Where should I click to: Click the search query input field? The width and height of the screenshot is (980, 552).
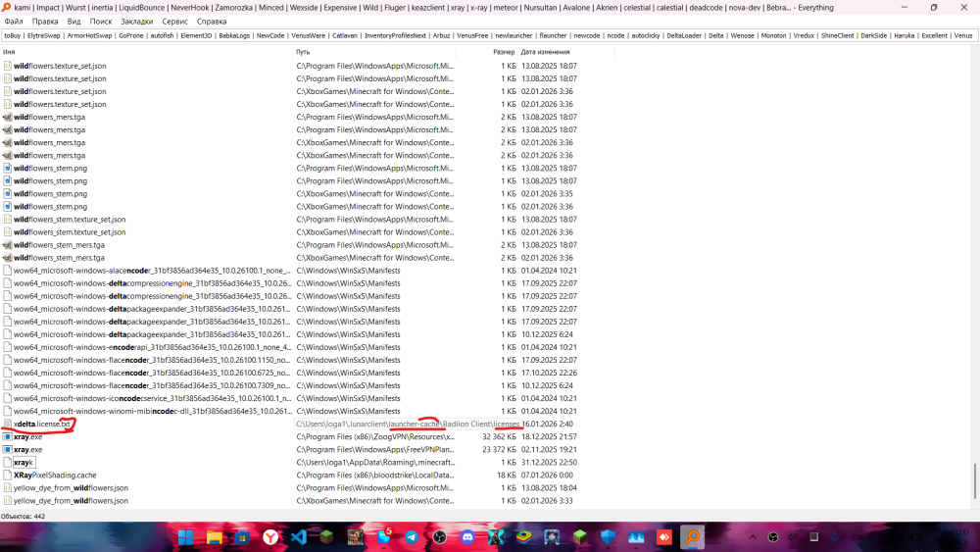pyautogui.click(x=489, y=35)
